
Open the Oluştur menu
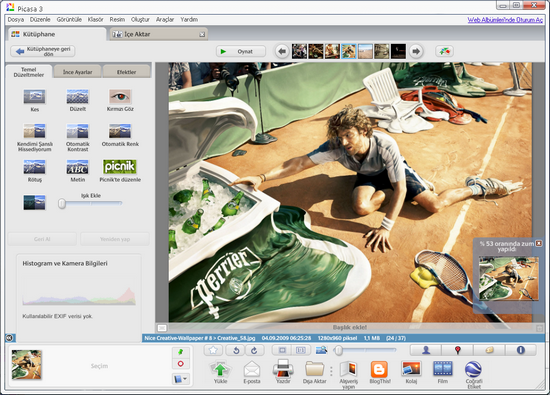point(140,20)
